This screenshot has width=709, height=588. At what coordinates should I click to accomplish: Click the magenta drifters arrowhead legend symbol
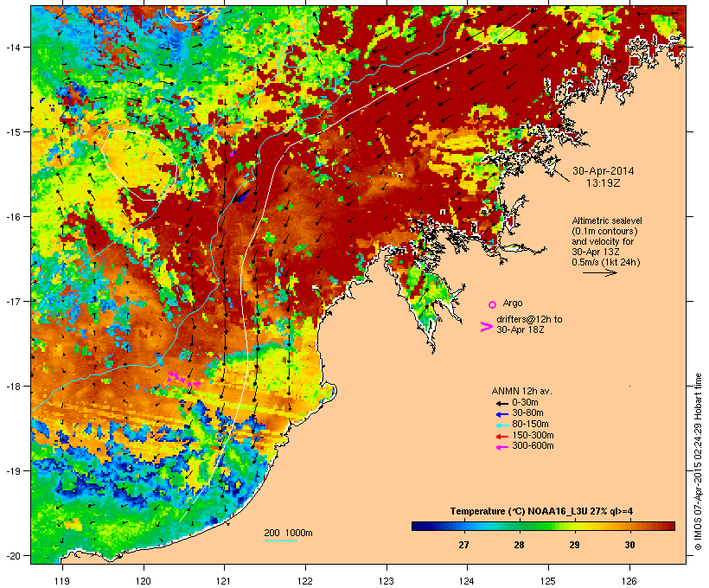tap(486, 327)
